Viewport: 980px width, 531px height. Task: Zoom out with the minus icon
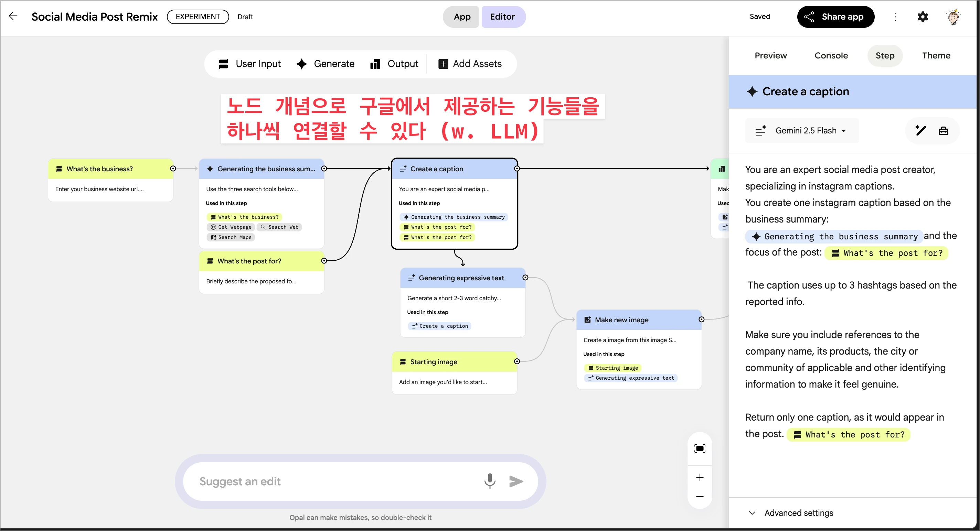click(700, 497)
